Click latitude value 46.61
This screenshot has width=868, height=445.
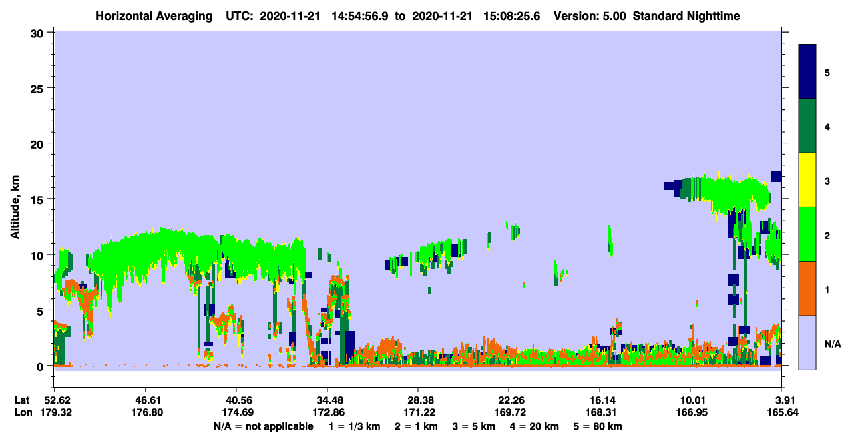pyautogui.click(x=146, y=400)
